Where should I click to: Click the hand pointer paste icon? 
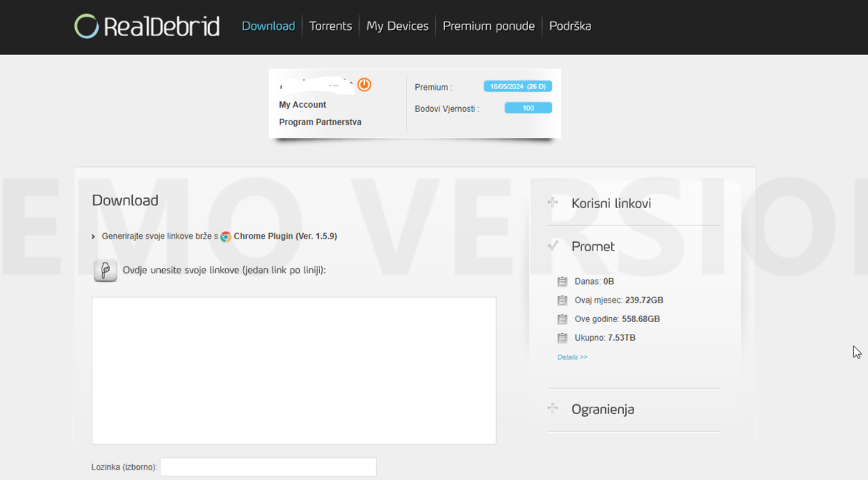[x=105, y=270]
